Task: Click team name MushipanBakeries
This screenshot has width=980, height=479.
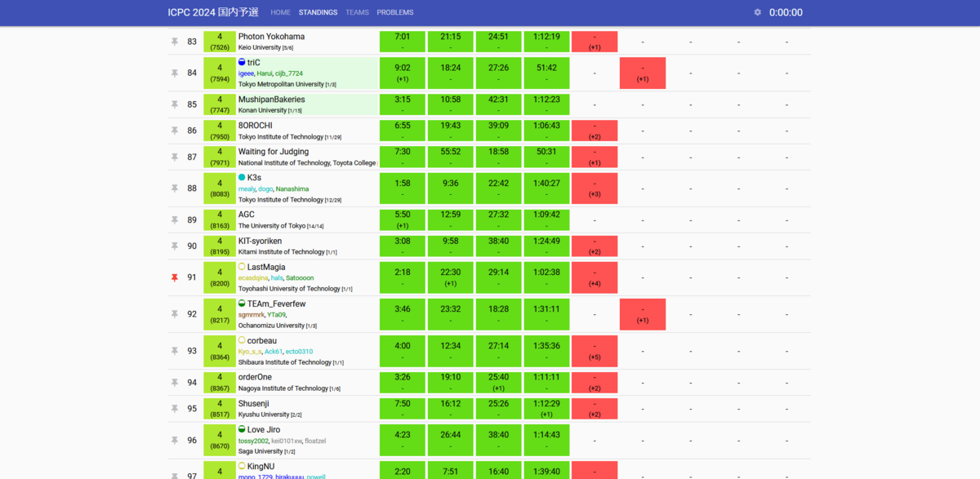Action: [x=271, y=99]
